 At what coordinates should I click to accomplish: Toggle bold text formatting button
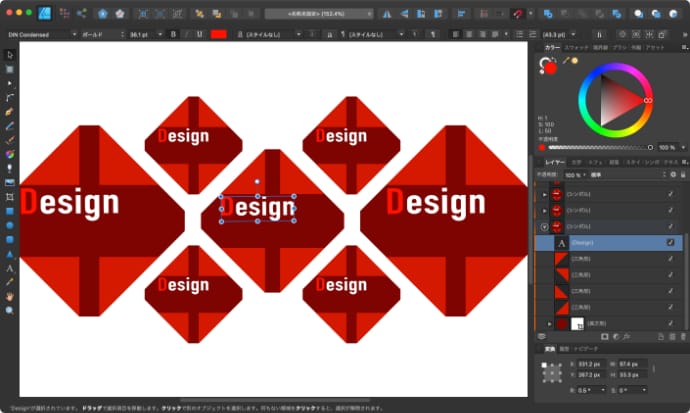(173, 34)
